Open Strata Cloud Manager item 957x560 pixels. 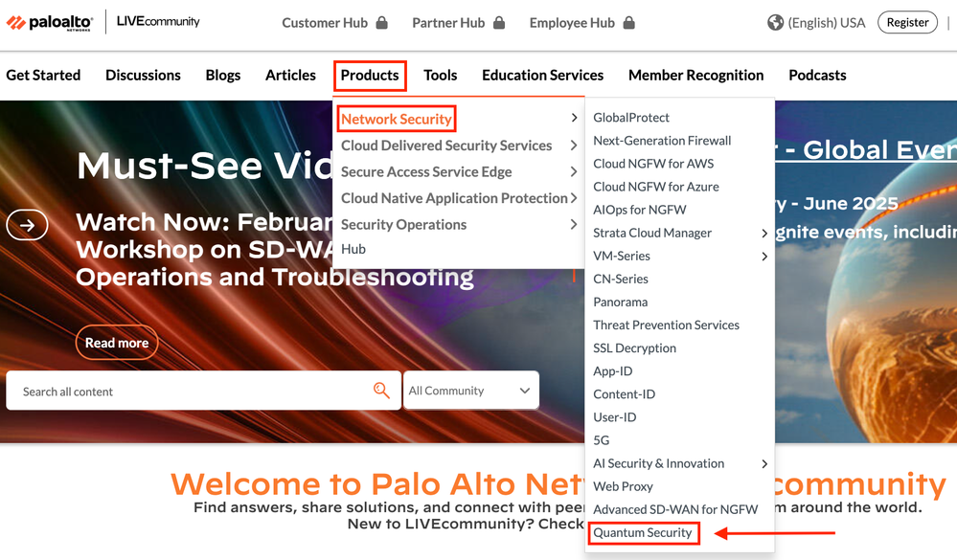click(x=652, y=233)
